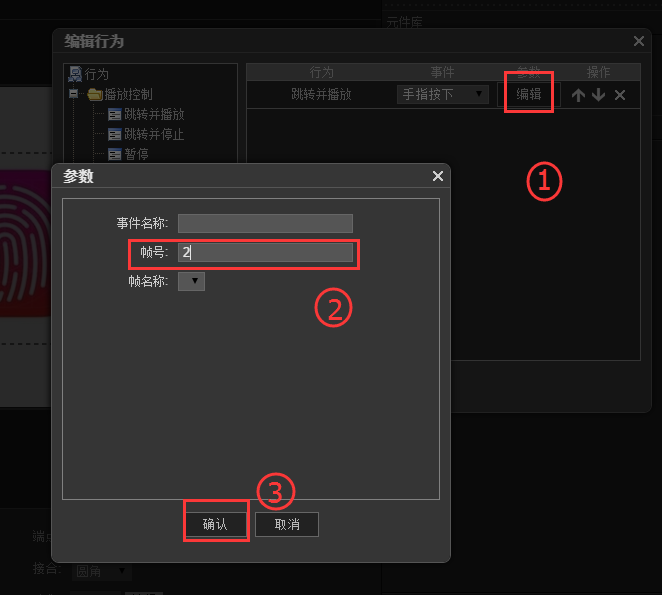Close the 编辑行为 dialog
This screenshot has height=595, width=662.
(639, 41)
